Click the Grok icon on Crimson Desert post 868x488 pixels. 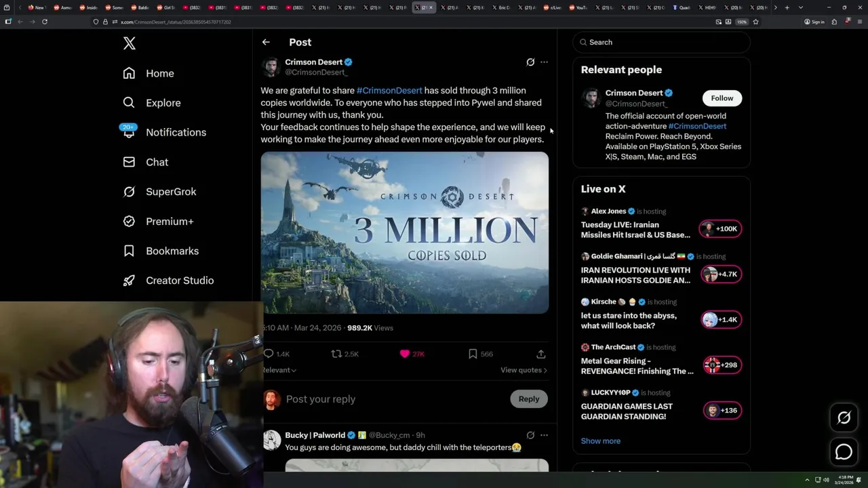530,62
